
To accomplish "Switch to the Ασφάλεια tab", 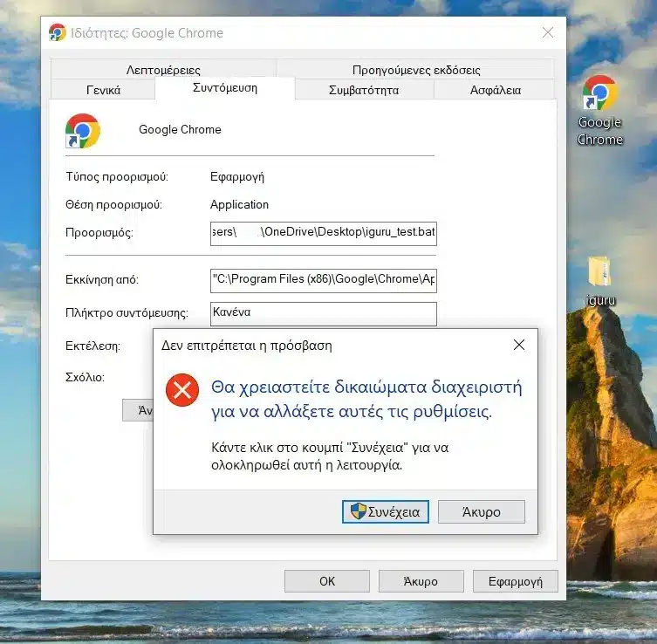I will click(x=495, y=90).
